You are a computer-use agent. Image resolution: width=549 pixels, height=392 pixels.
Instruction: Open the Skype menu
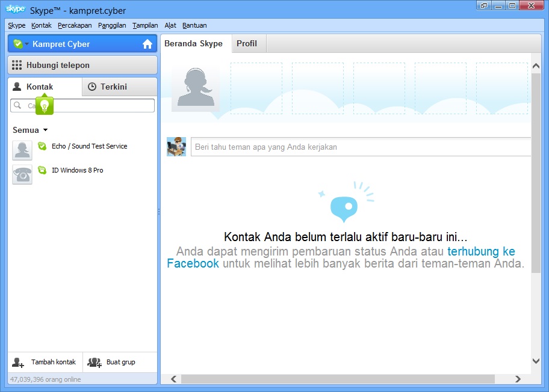pyautogui.click(x=16, y=25)
